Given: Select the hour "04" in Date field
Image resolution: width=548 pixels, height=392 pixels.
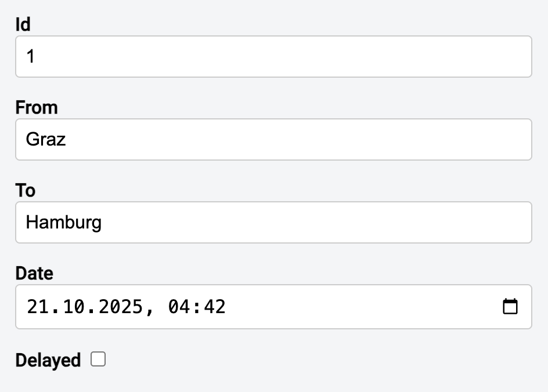Looking at the screenshot, I should [x=176, y=307].
